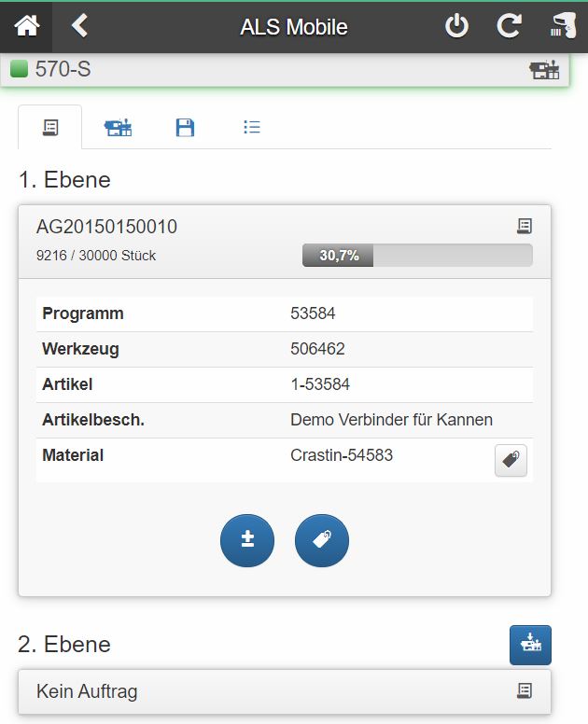Click machine icon in 570-S bar

(x=544, y=70)
